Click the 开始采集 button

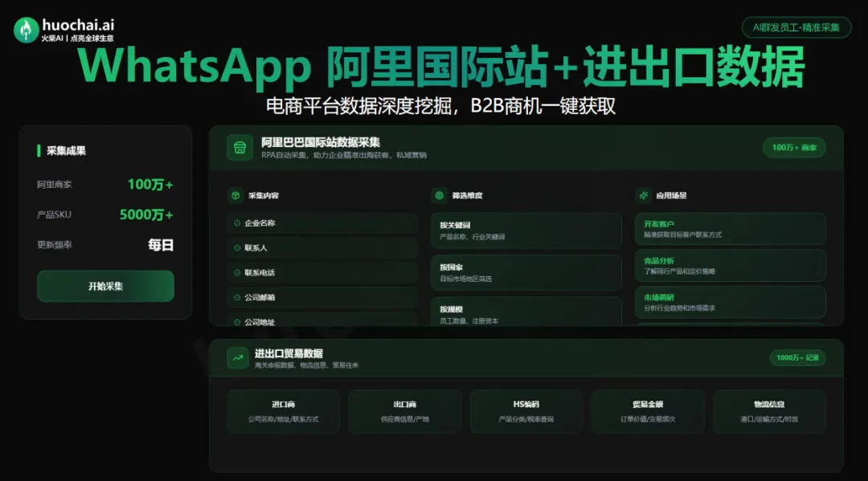105,286
